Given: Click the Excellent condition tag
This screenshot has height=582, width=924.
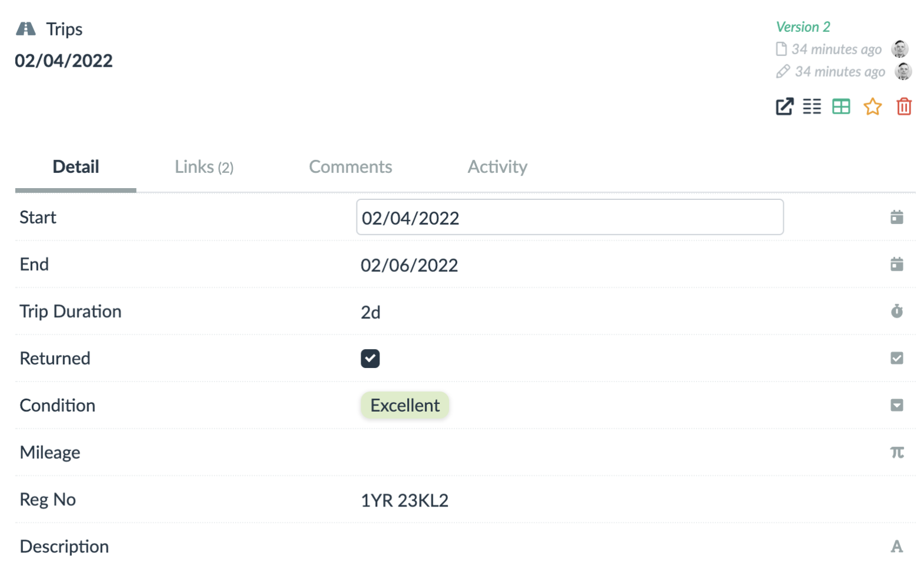Looking at the screenshot, I should (x=405, y=406).
